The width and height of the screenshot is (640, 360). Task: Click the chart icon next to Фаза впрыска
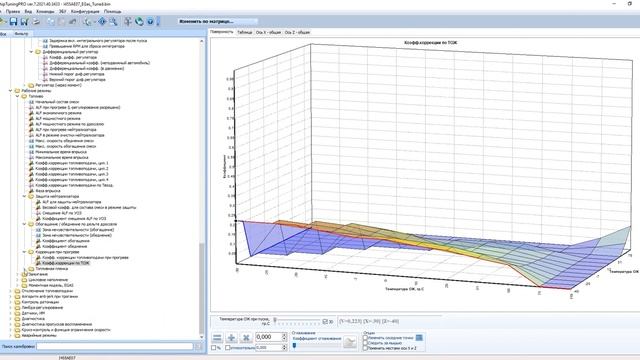(x=31, y=191)
